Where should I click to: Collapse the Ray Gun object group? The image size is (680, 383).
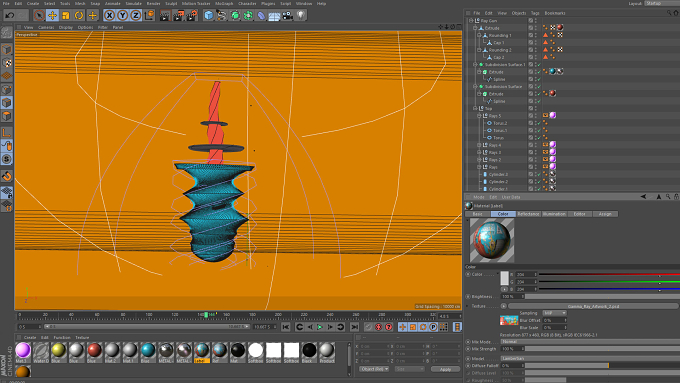[471, 20]
